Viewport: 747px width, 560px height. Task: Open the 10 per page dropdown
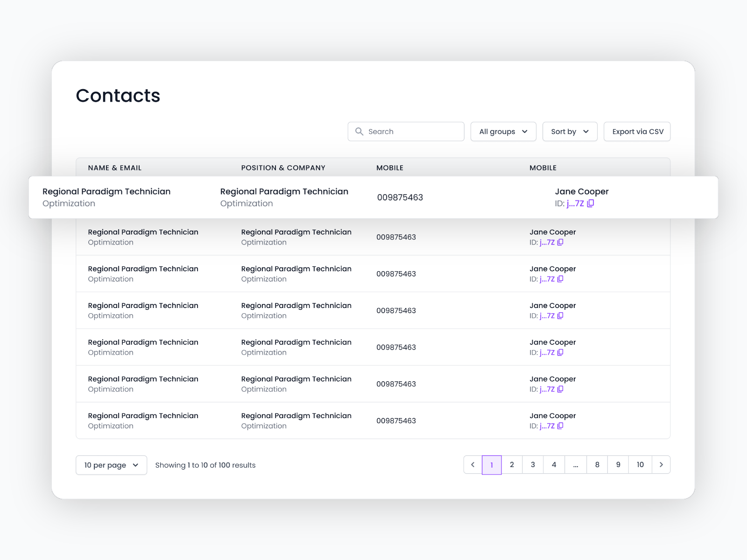click(111, 465)
